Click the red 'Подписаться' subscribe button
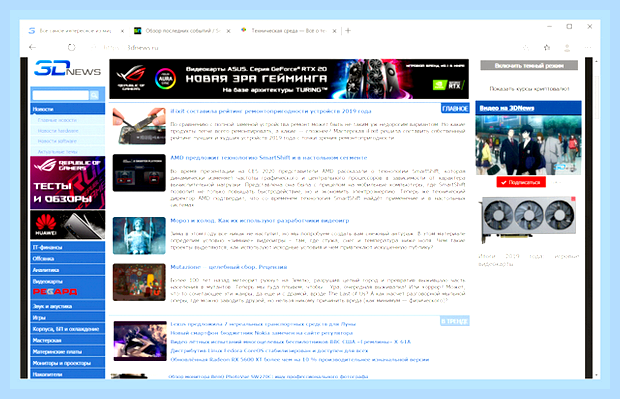The height and width of the screenshot is (399, 620). (x=521, y=182)
